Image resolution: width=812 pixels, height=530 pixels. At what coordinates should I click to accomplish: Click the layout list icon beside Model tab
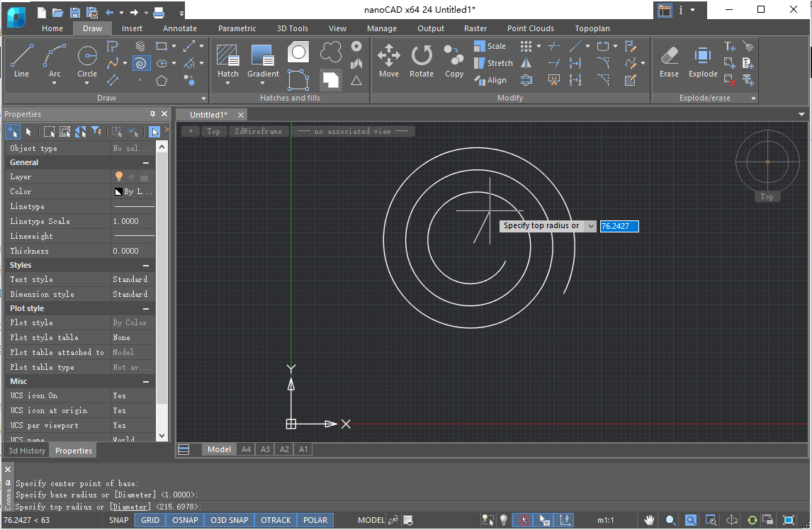click(x=184, y=449)
